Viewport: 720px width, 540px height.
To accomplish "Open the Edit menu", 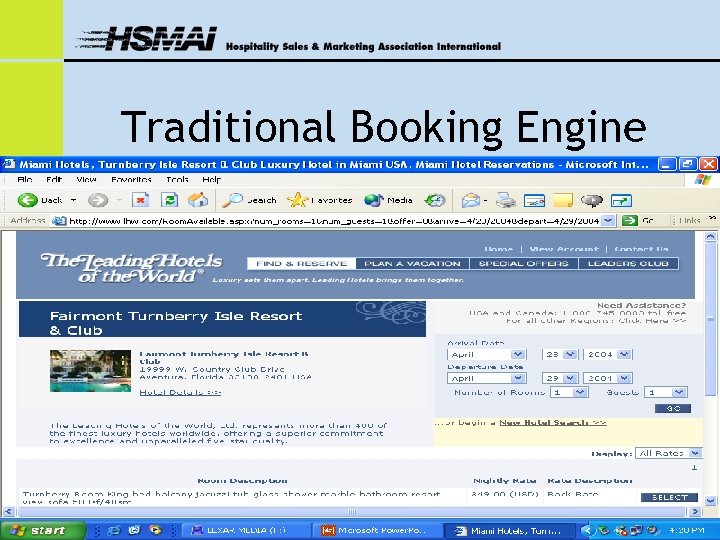I will coord(54,180).
